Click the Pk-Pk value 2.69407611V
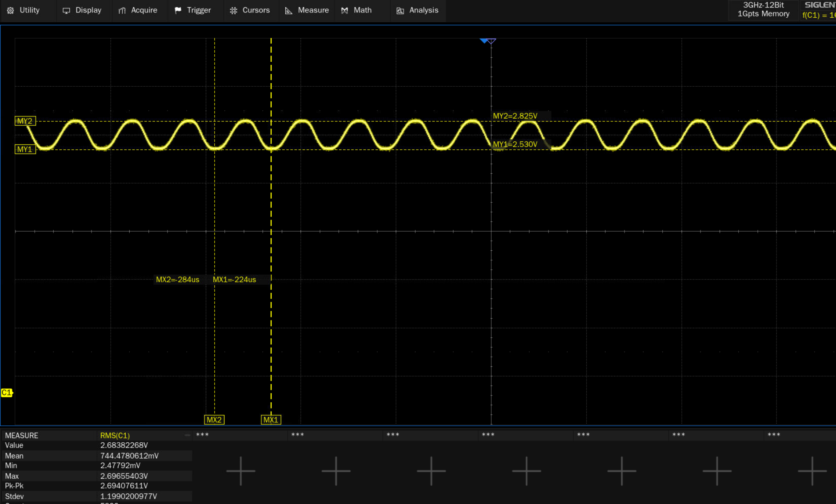 point(124,486)
